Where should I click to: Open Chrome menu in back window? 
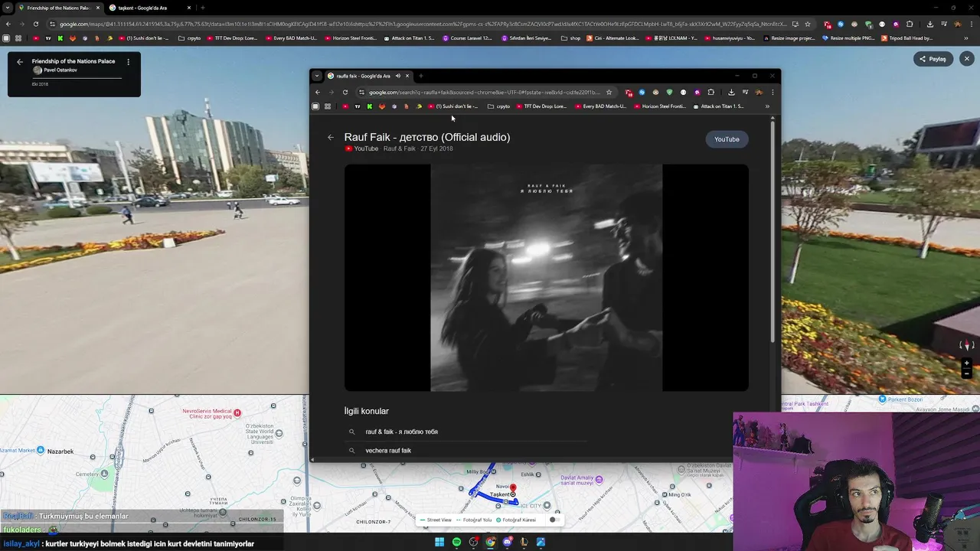(x=970, y=24)
